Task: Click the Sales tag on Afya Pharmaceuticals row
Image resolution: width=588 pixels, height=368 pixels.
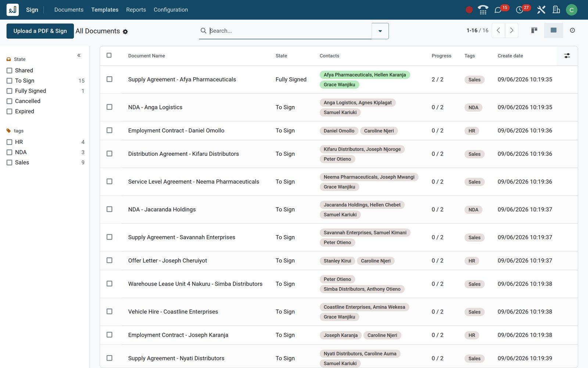Action: click(474, 79)
